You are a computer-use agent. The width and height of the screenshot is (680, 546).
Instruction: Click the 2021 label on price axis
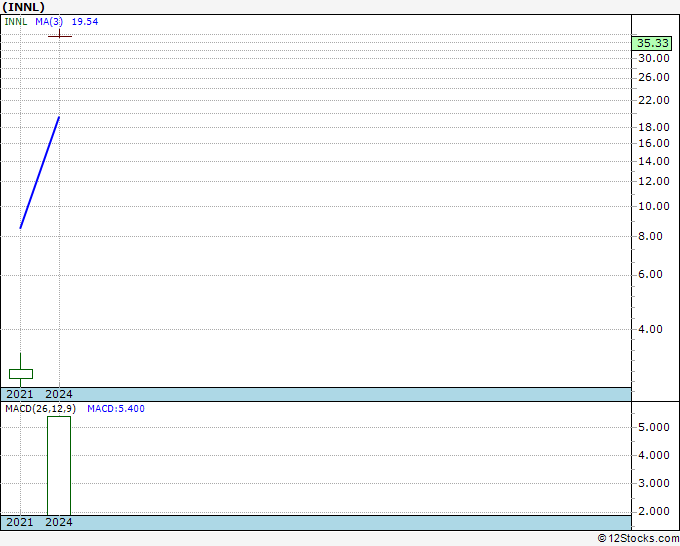click(19, 394)
